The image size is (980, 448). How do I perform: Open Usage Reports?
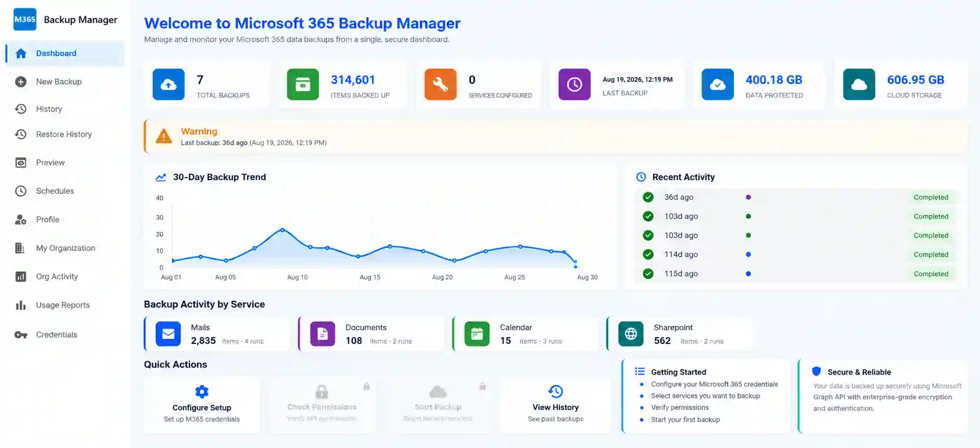tap(66, 305)
